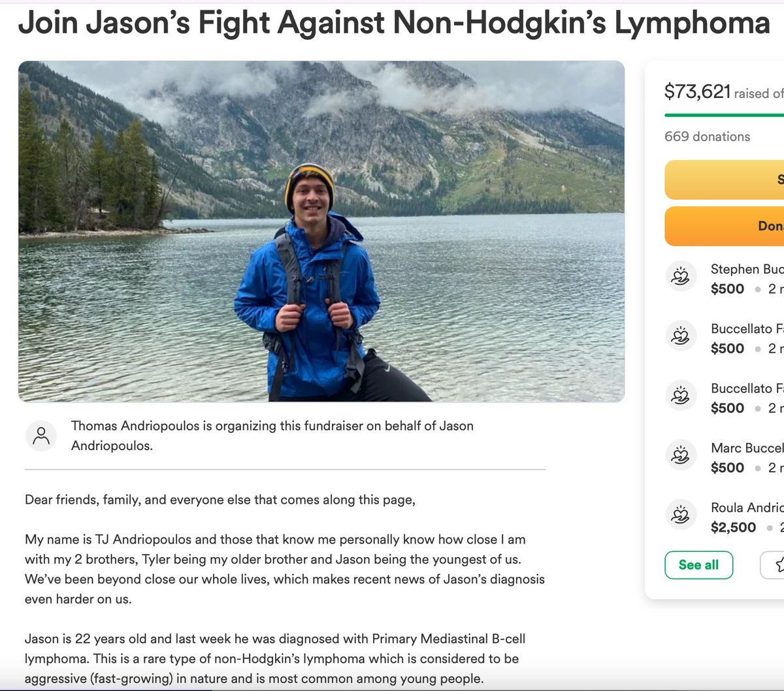
Task: Click donation heart icon beside Roula Andric
Action: tap(680, 515)
